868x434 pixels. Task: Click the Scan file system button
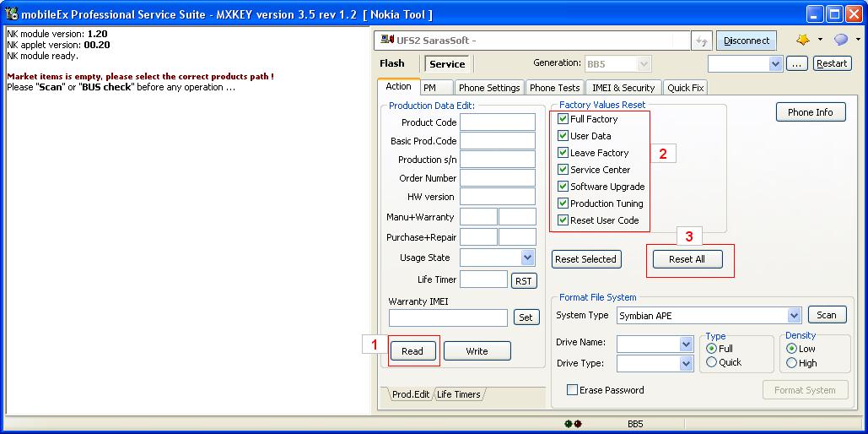(x=827, y=315)
